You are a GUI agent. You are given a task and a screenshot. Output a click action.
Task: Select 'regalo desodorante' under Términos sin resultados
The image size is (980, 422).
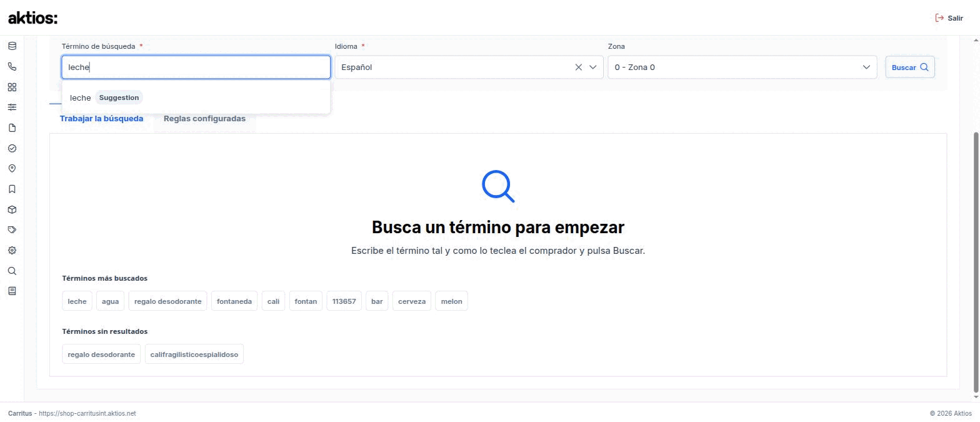click(101, 354)
